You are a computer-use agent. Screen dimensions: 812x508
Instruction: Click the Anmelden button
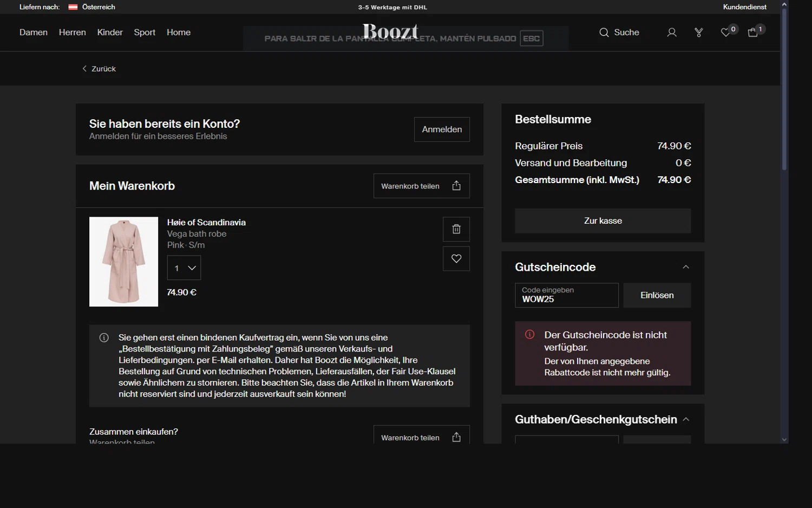(x=442, y=129)
